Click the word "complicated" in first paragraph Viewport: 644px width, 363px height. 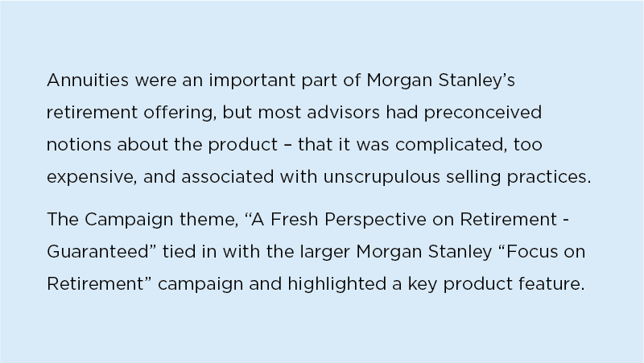coord(451,145)
